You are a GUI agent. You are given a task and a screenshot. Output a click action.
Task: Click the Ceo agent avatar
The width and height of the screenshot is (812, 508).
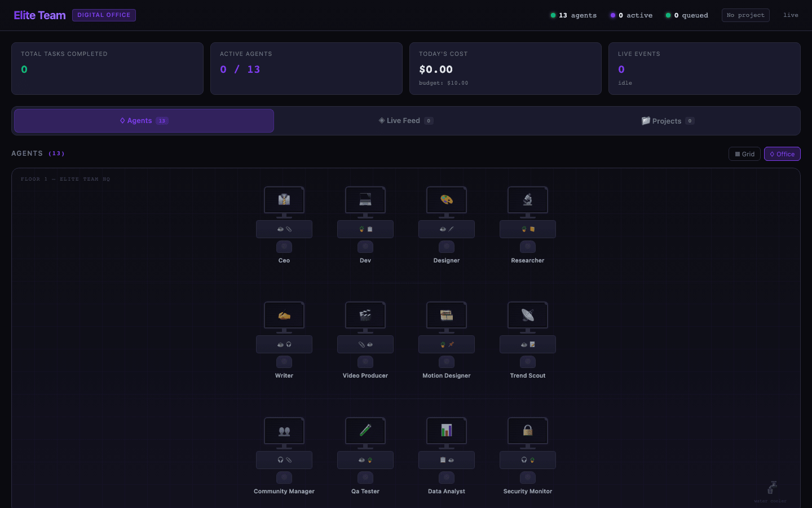pos(284,247)
